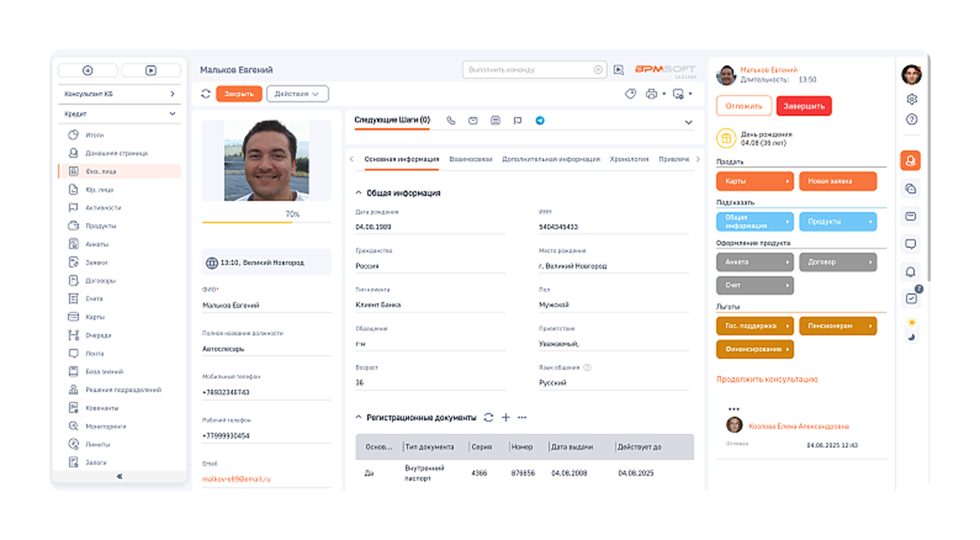Switch to the Взаимосвязи tab
Screen dimensions: 980x540
pyautogui.click(x=470, y=159)
